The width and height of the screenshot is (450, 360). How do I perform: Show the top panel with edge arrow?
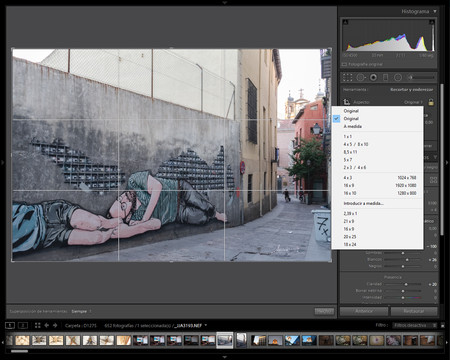(225, 2)
